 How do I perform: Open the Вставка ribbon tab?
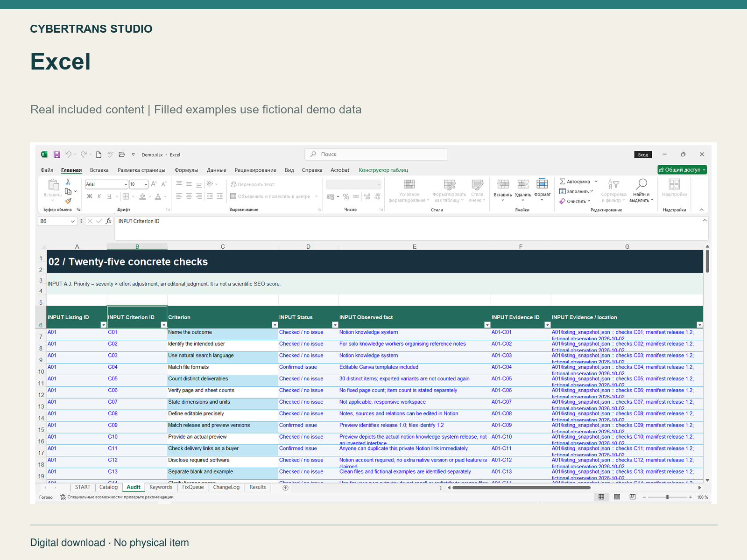(99, 170)
